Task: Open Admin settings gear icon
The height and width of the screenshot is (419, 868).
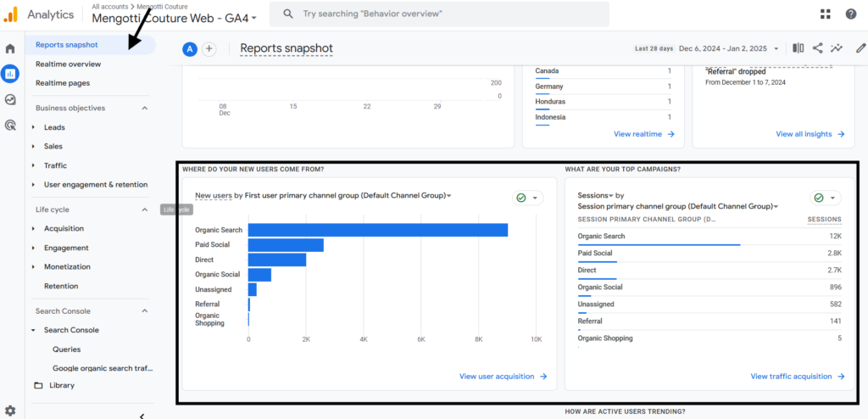Action: coord(10,411)
